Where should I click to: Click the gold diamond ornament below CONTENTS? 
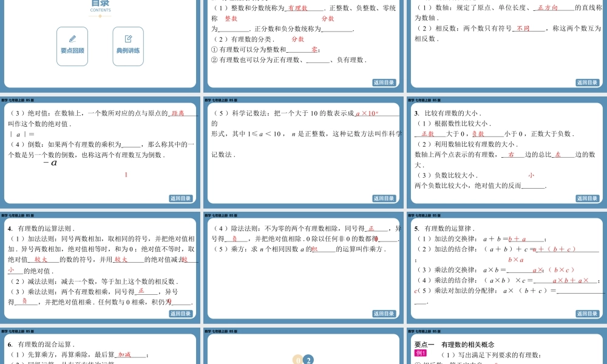coord(100,16)
